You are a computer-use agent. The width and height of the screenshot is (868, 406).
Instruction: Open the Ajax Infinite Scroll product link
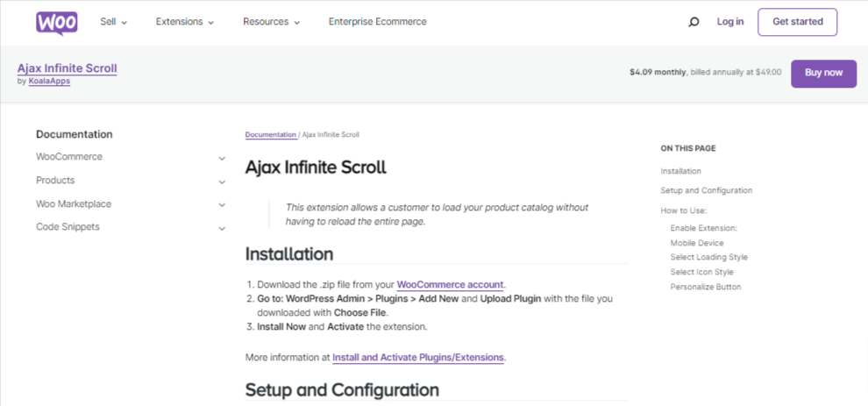[67, 68]
